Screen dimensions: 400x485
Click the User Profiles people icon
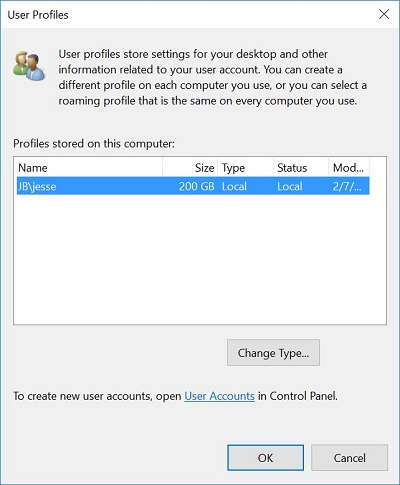(x=29, y=66)
